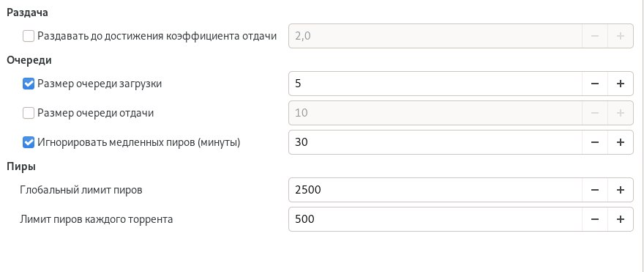Decrease download queue size with minus button
644x272 pixels.
595,84
